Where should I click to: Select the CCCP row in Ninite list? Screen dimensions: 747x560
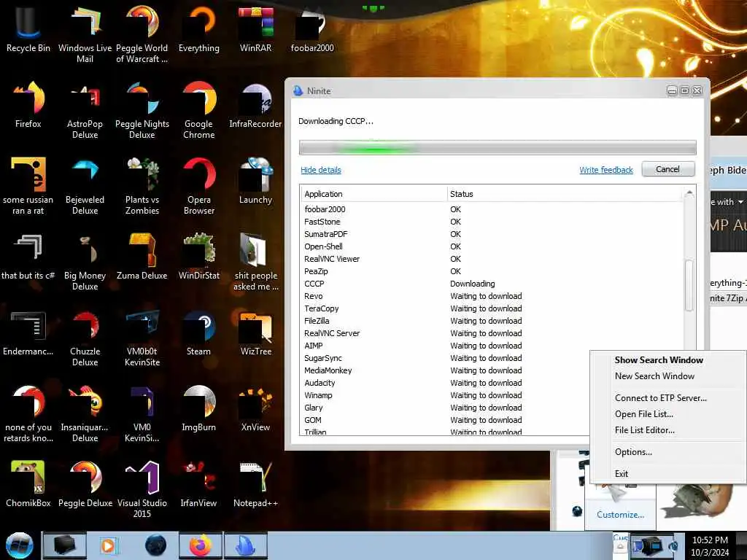tap(493, 284)
